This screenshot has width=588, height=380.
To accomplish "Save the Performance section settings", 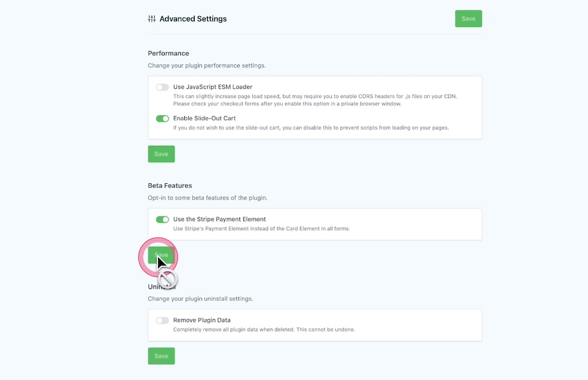I will (161, 154).
